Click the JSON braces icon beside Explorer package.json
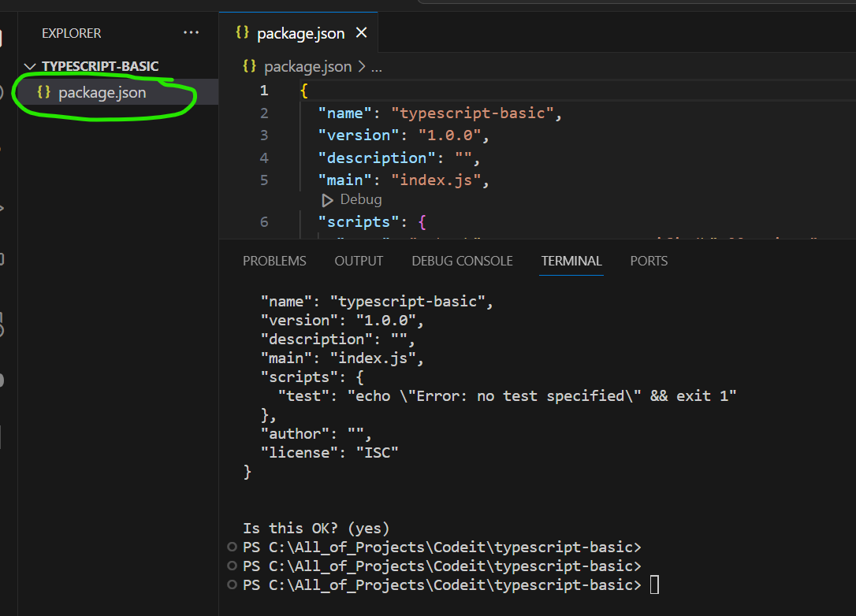856x616 pixels. pos(43,91)
